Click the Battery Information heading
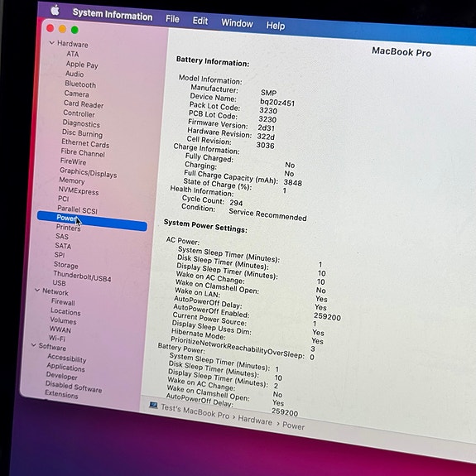 [x=213, y=61]
